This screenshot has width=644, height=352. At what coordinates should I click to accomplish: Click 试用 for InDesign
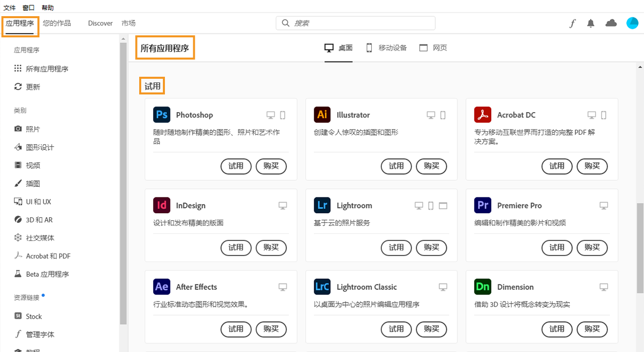[x=236, y=248]
